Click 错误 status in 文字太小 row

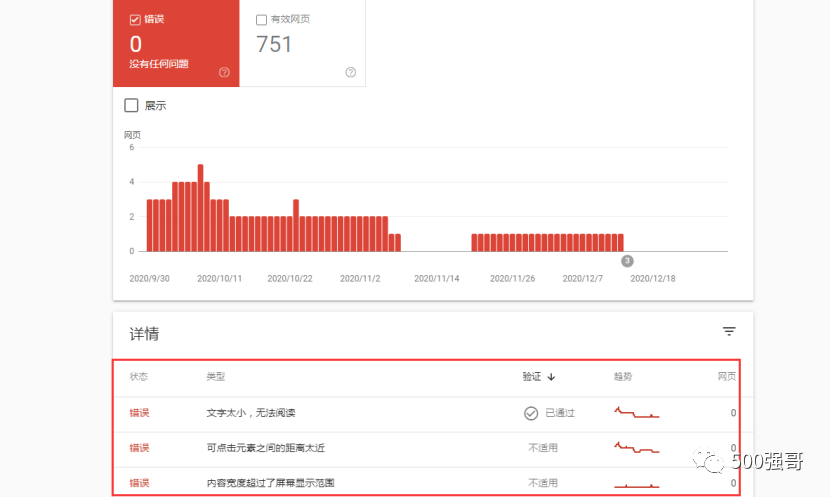point(139,413)
